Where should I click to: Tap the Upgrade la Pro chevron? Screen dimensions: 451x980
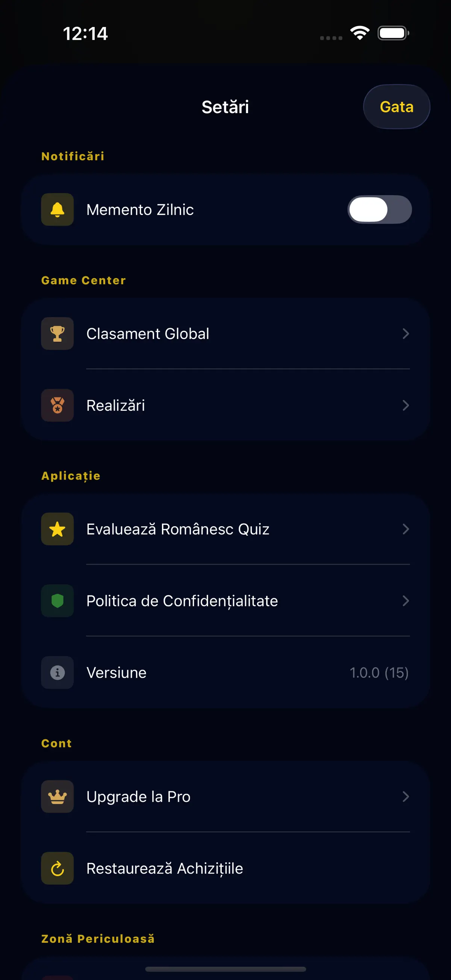[x=406, y=796]
